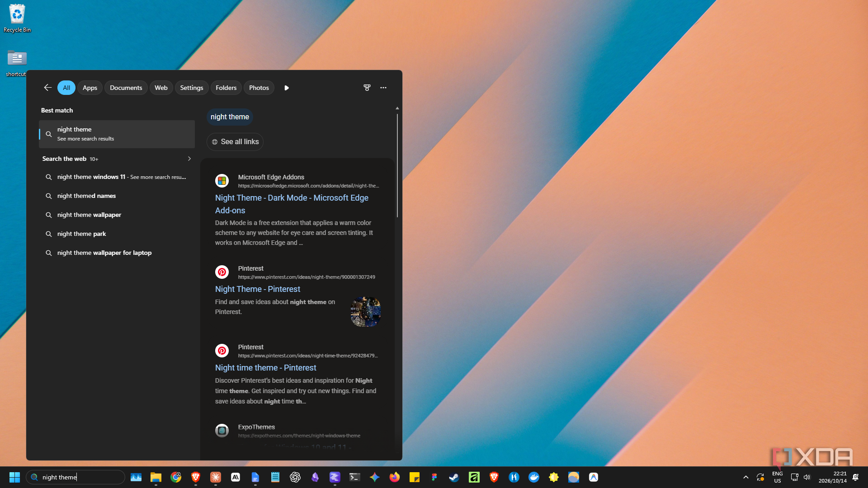Switch to the Folders filter tab

(226, 88)
